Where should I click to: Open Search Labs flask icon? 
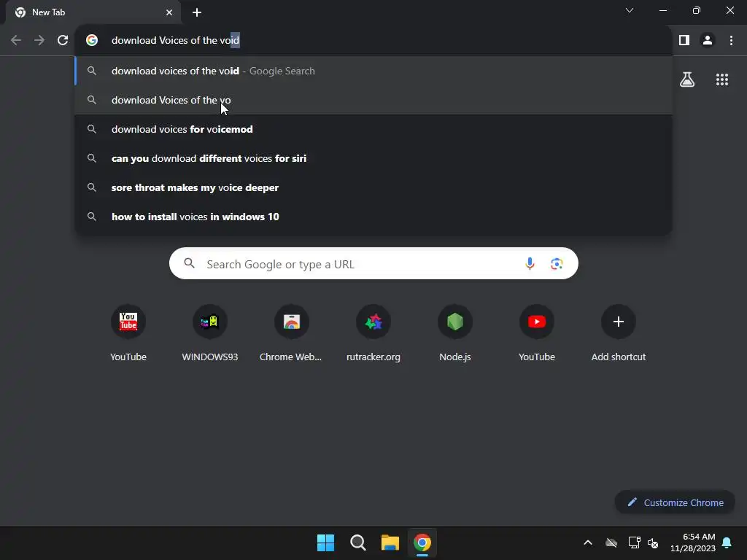pos(687,79)
